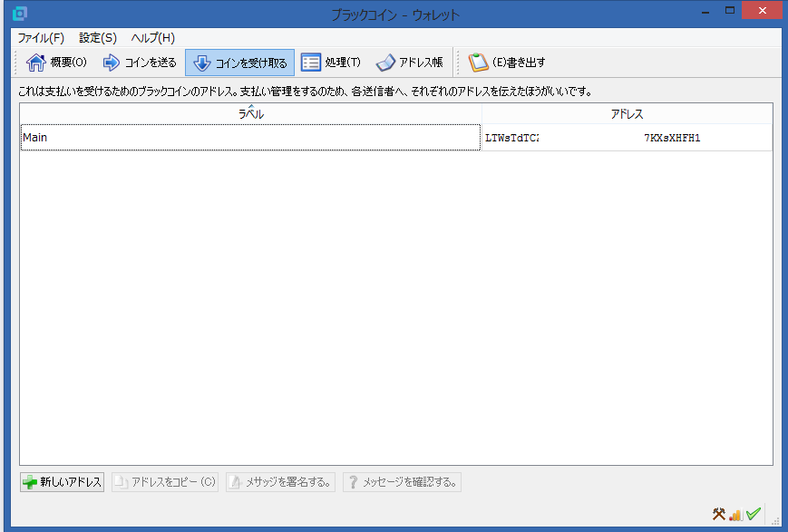
Task: Click the (E)書き出す export button
Action: [507, 63]
